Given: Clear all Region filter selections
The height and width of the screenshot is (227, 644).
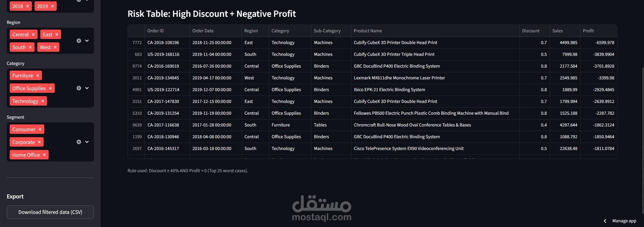Looking at the screenshot, I should (79, 41).
